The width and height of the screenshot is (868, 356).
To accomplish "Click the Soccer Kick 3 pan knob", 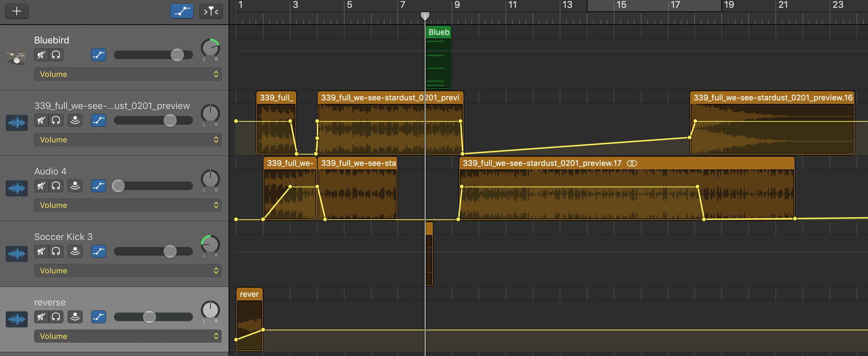I will click(210, 245).
